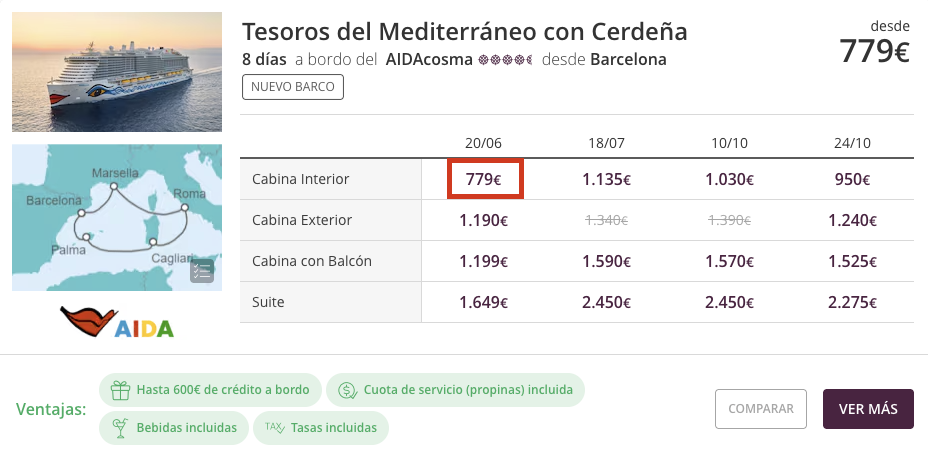Click the Bebidas incluidas advantage badge
Viewport: 928px width, 460px height.
pyautogui.click(x=173, y=427)
